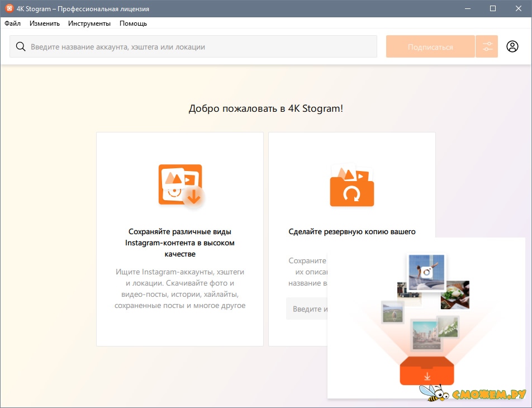Screen dimensions: 532x408
Task: Open the Изменить menu
Action: click(45, 23)
